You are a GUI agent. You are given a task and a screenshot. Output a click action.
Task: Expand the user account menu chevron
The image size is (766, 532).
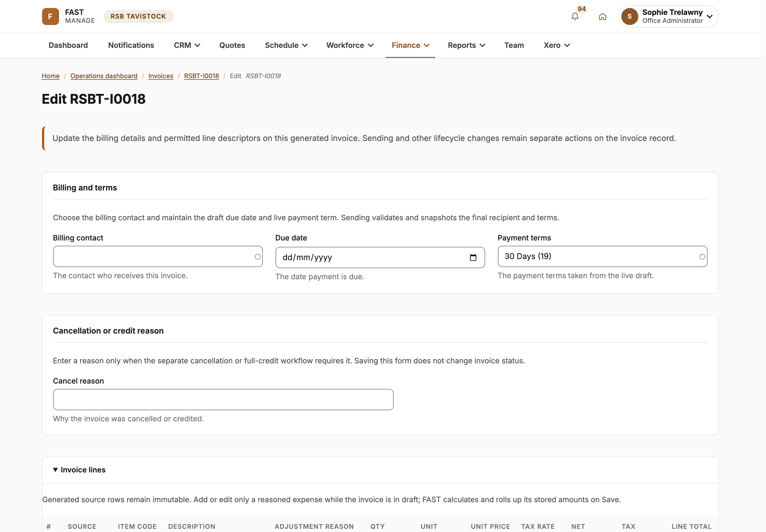(x=710, y=16)
